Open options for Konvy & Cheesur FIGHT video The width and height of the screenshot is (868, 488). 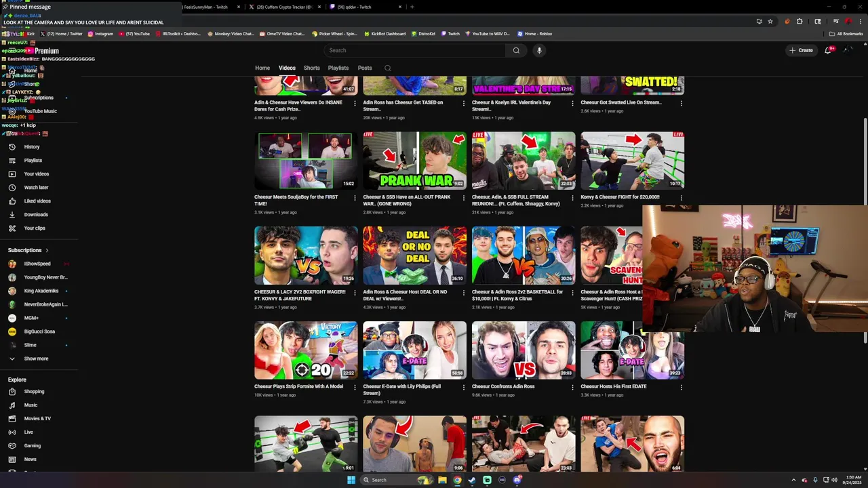[x=681, y=198]
